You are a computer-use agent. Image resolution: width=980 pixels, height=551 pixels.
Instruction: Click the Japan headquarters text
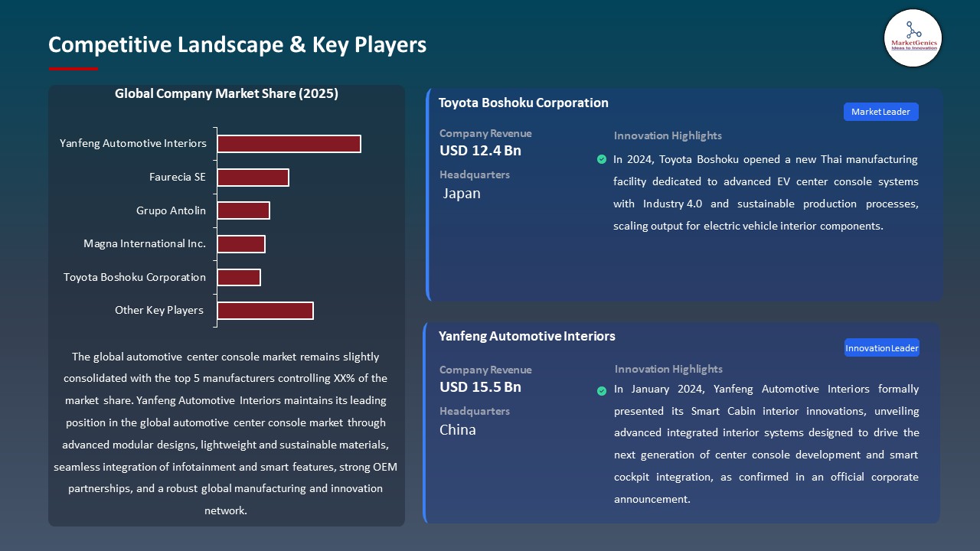click(x=462, y=194)
